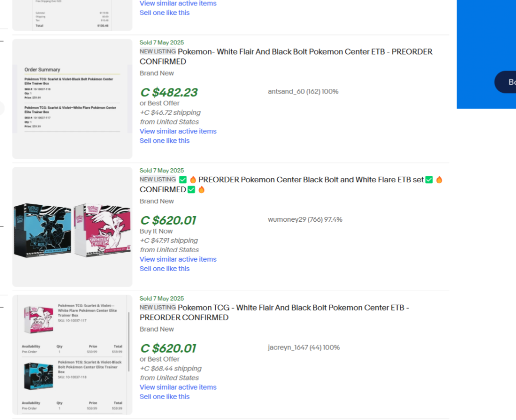Click seller wumoney29 (766) 97.4%
The height and width of the screenshot is (420, 516).
305,219
